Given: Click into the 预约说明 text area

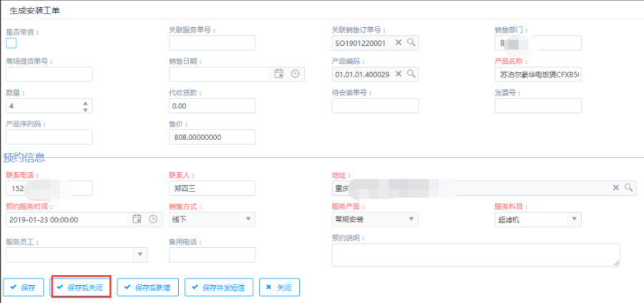Looking at the screenshot, I should [x=475, y=254].
